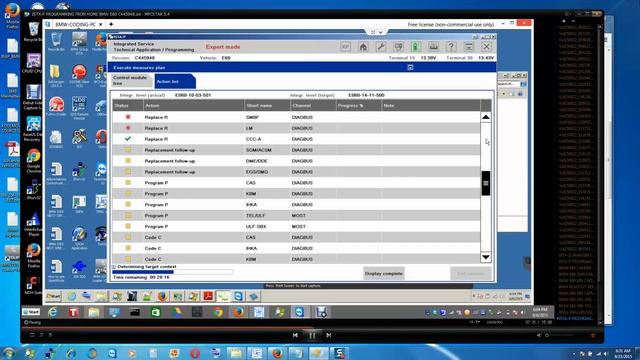Open Internet Explorer in the inner taskbar
This screenshot has height=360, width=640.
(x=53, y=313)
